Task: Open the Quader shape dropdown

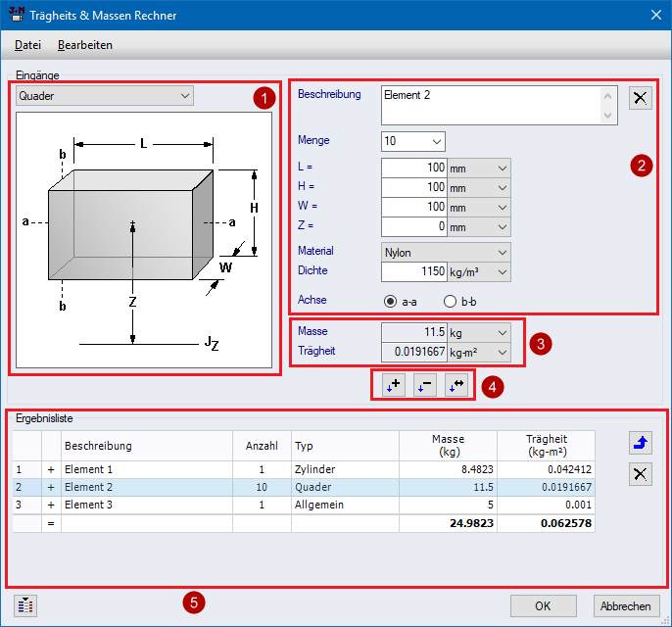Action: click(x=105, y=96)
